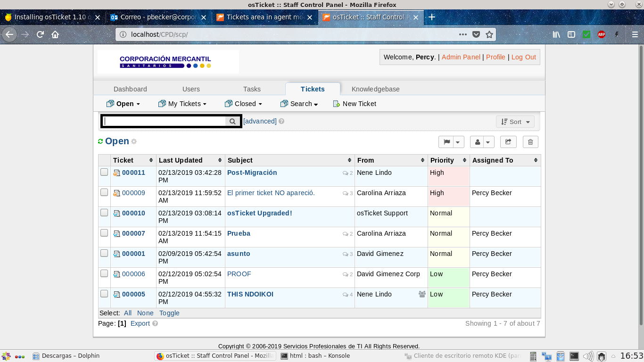Screen dimensions: 644x362
Task: Click collaborators icon on ticket 000005 row
Action: pyautogui.click(x=422, y=294)
